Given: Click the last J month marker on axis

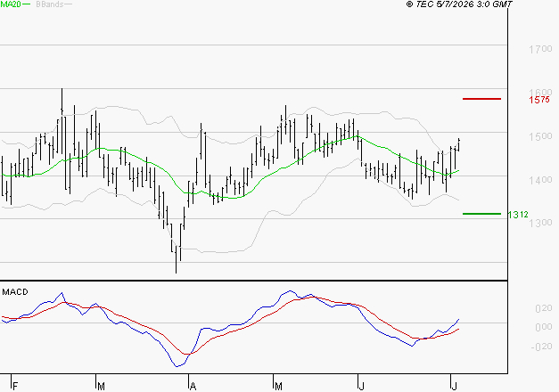Looking at the screenshot, I should coord(454,386).
